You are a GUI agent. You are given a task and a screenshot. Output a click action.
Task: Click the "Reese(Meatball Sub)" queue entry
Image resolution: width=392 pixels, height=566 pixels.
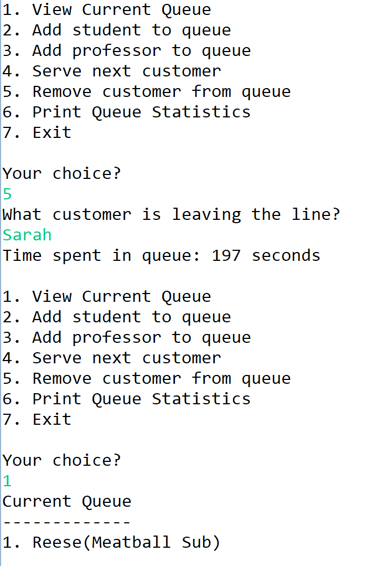click(x=112, y=543)
